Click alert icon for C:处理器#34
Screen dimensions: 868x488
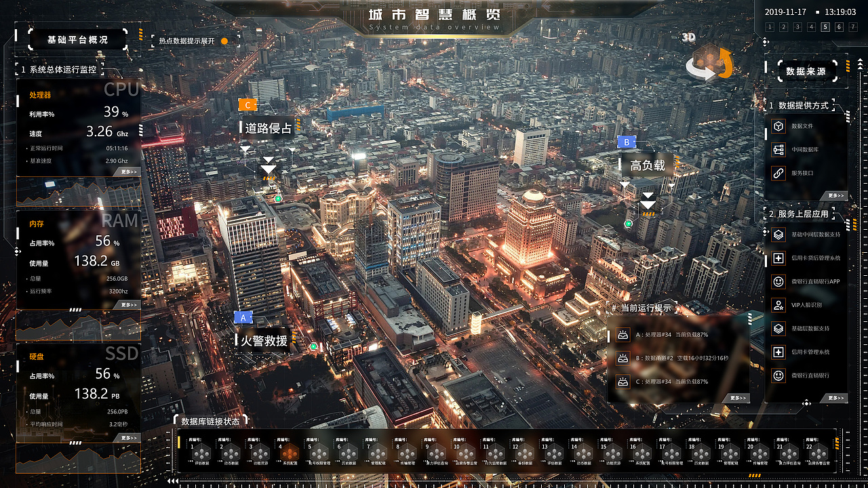(623, 381)
